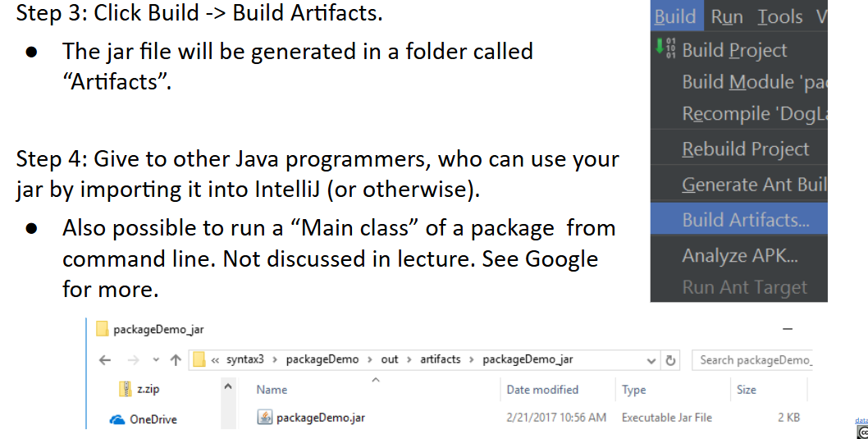
Task: Click the Explorer back arrow
Action: click(x=105, y=360)
